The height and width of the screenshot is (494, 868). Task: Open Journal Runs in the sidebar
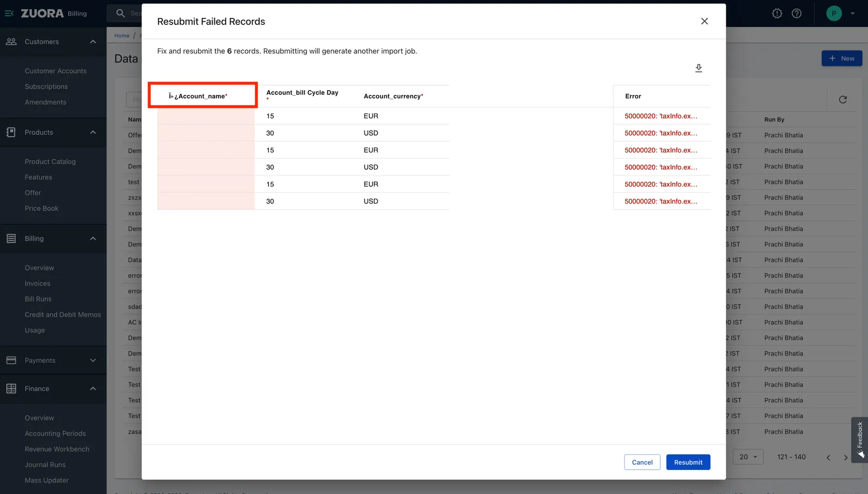[45, 465]
